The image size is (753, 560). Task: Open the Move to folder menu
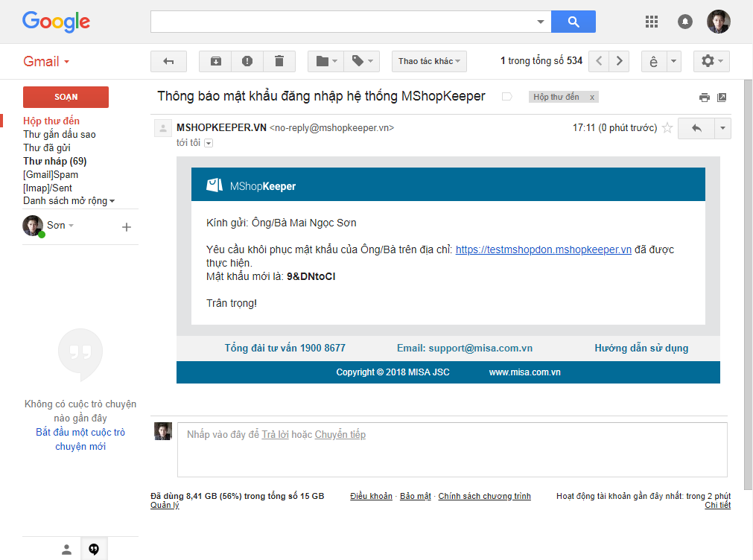point(326,61)
